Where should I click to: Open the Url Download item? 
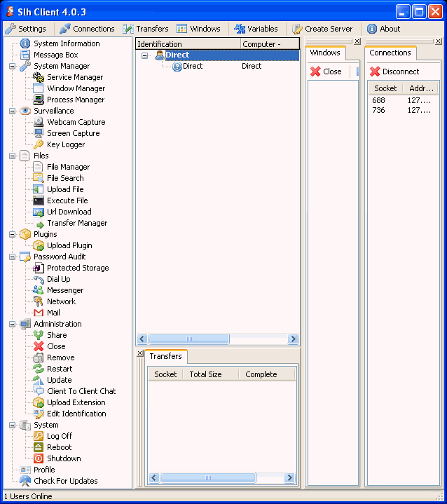click(69, 212)
